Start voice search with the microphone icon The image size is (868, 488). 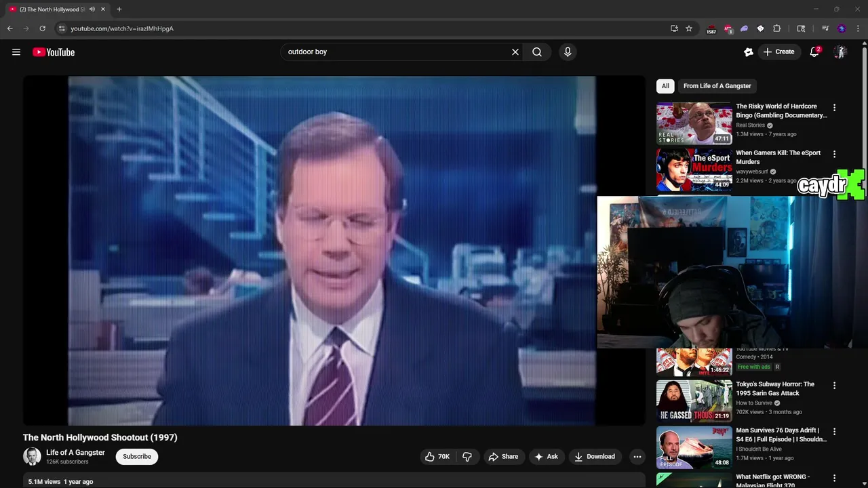[x=568, y=52]
